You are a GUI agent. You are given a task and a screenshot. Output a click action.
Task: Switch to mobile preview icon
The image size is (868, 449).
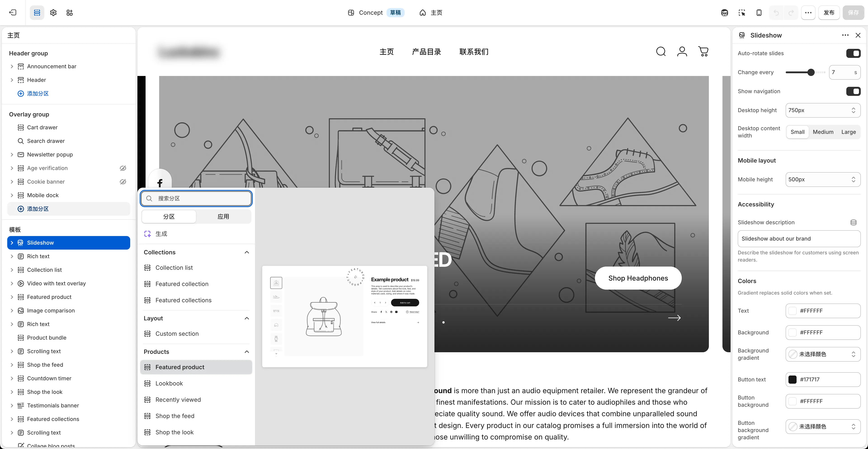[759, 12]
